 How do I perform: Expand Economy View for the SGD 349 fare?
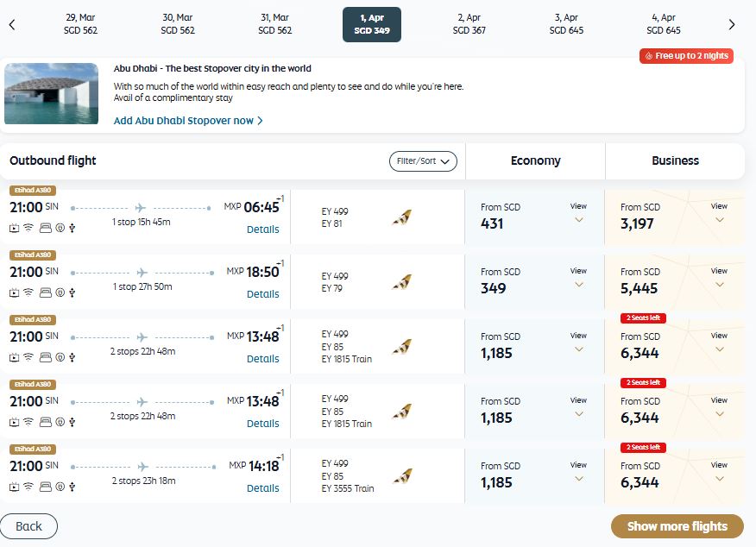coord(578,278)
